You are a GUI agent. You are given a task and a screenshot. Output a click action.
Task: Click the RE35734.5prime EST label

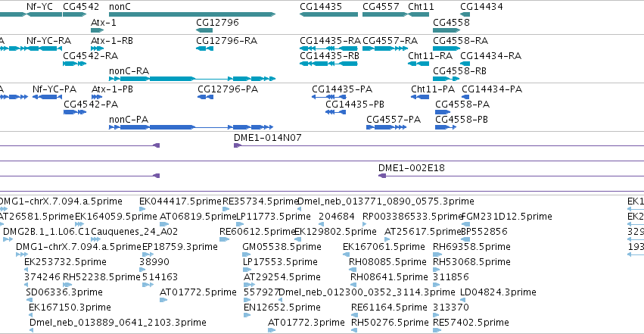click(x=260, y=201)
